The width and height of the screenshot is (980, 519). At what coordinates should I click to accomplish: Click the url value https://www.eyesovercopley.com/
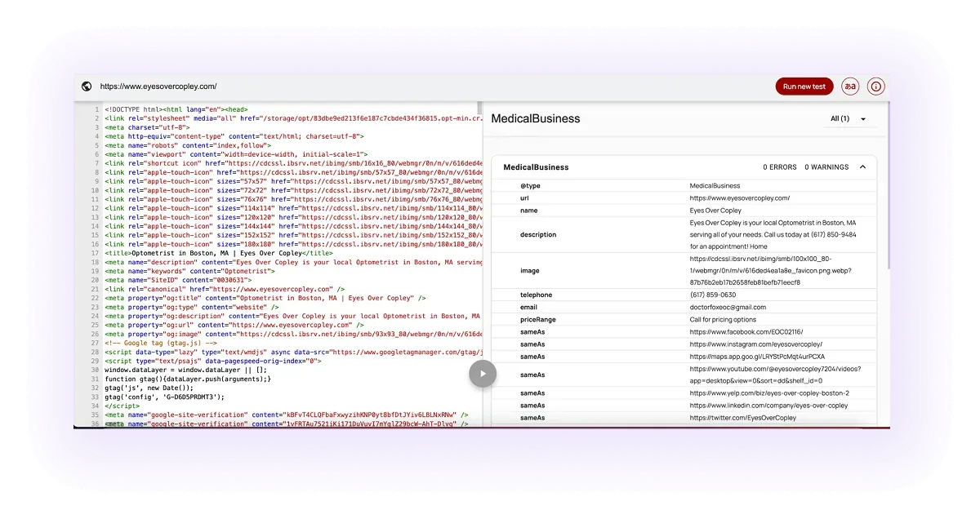(740, 198)
